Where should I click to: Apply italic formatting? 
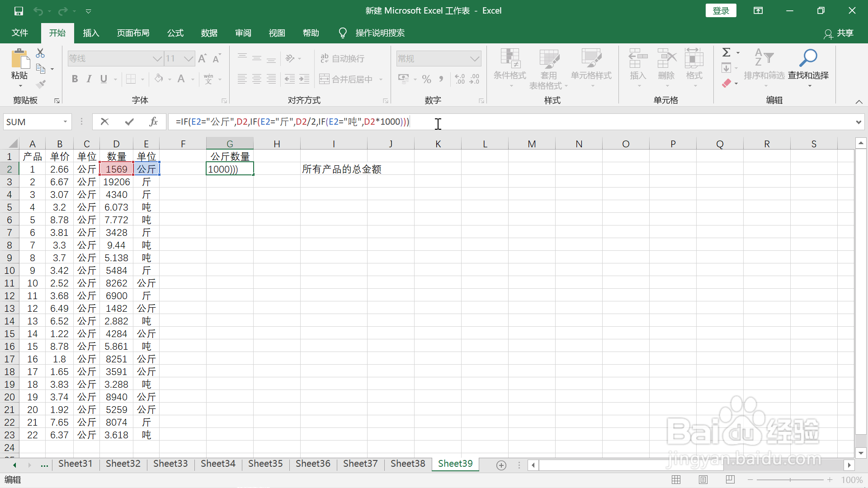(x=89, y=79)
